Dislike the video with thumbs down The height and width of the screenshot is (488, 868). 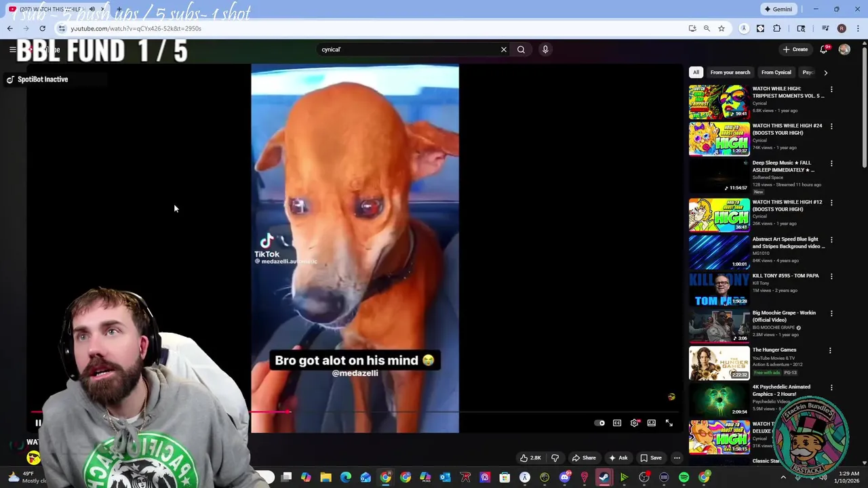[x=555, y=457]
